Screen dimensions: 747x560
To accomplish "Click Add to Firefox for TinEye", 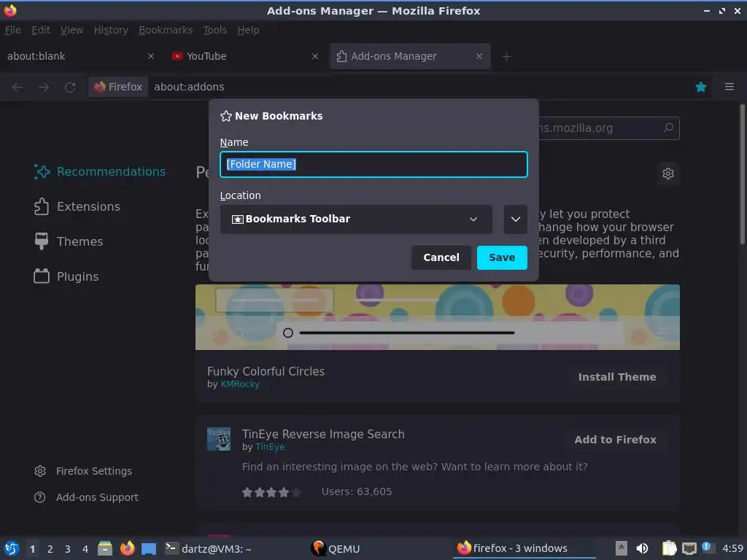I will tap(615, 440).
